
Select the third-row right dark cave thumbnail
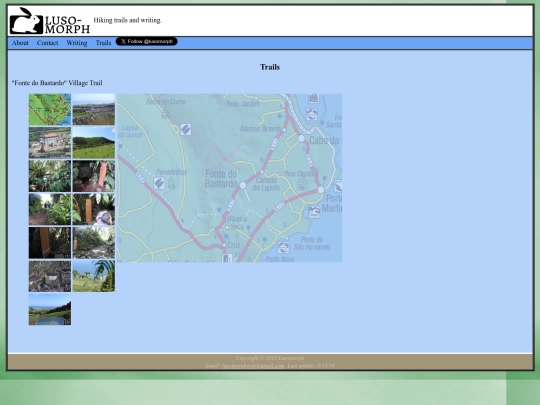(94, 176)
